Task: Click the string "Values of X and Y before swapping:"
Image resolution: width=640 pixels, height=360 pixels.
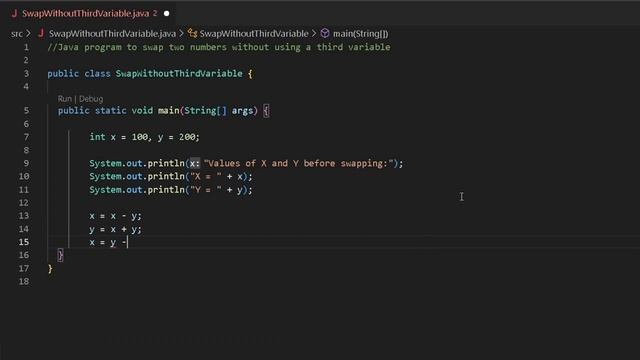Action: pos(298,164)
